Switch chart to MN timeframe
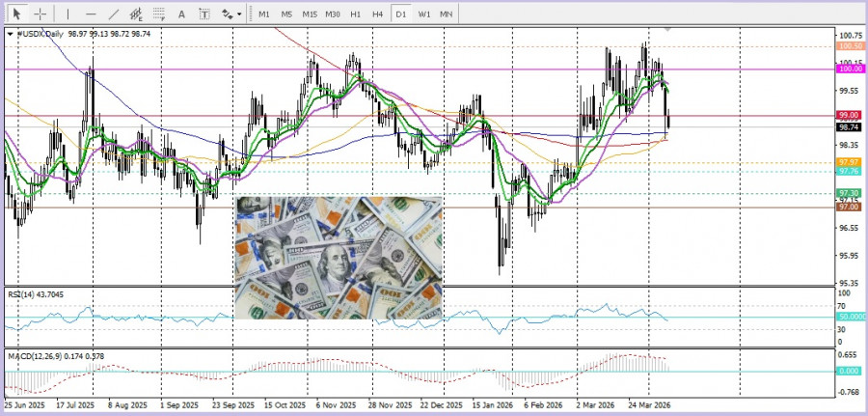Screen dimensions: 868x416 tap(446, 14)
